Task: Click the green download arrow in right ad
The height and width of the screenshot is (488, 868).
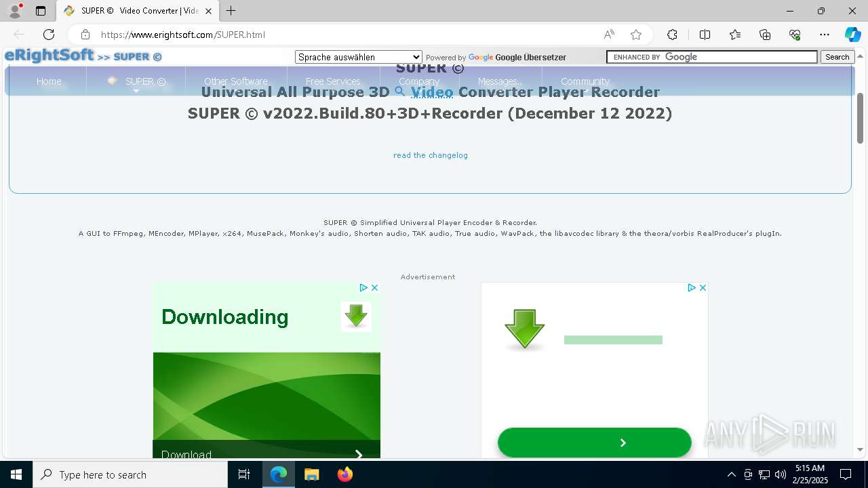Action: click(x=525, y=329)
